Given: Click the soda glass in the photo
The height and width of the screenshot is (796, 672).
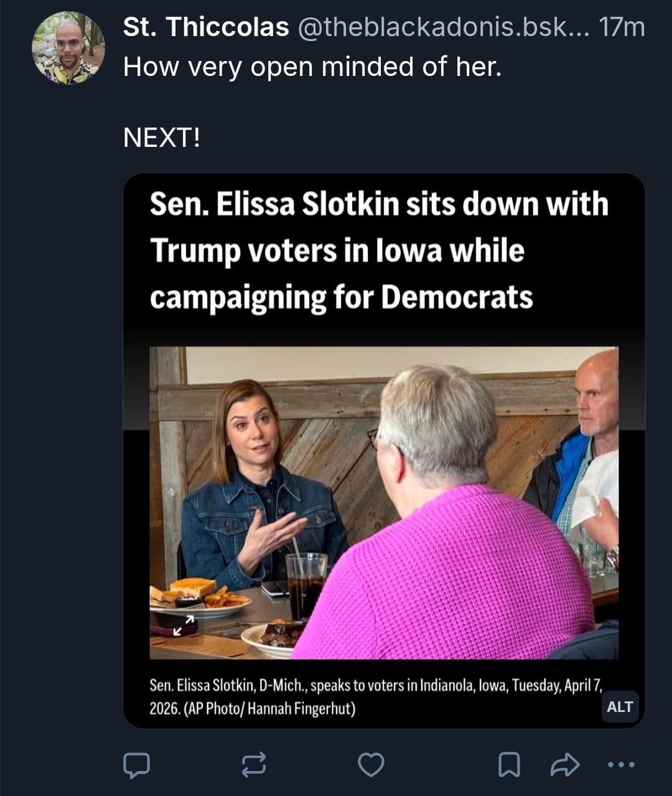Looking at the screenshot, I should point(306,585).
